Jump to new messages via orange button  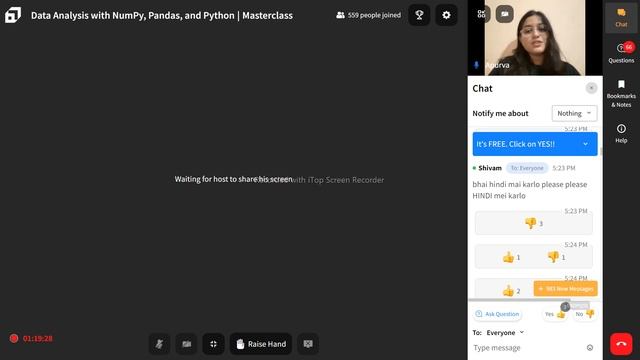coord(565,289)
